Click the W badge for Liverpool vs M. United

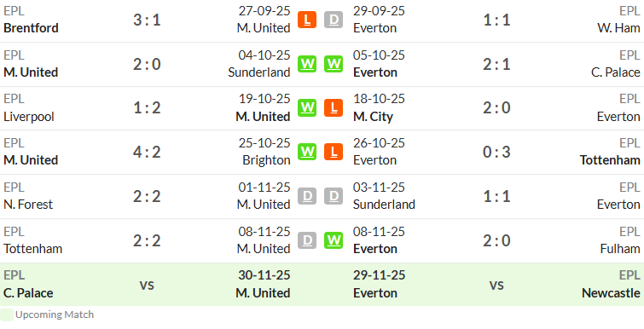pos(307,108)
